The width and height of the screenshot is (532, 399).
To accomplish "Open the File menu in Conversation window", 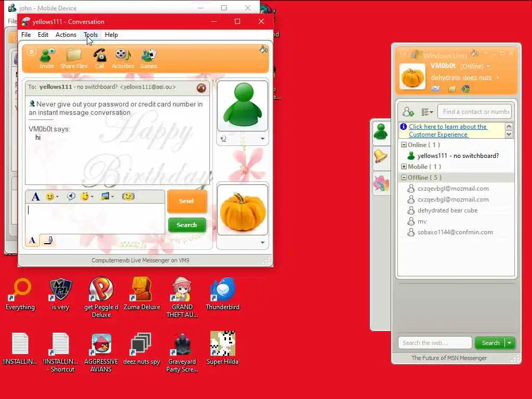I will click(26, 35).
